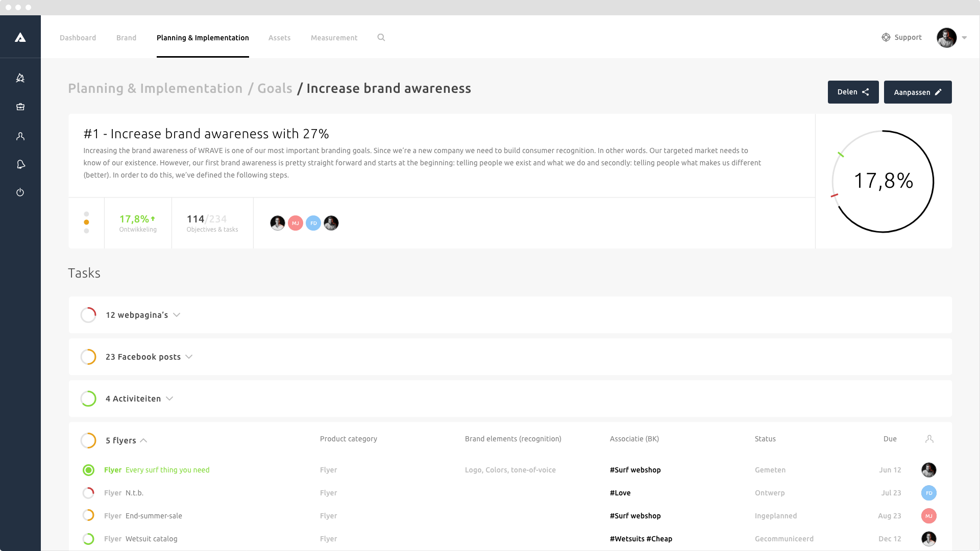Click the assignee avatar for Every surf thing flyer

[929, 470]
